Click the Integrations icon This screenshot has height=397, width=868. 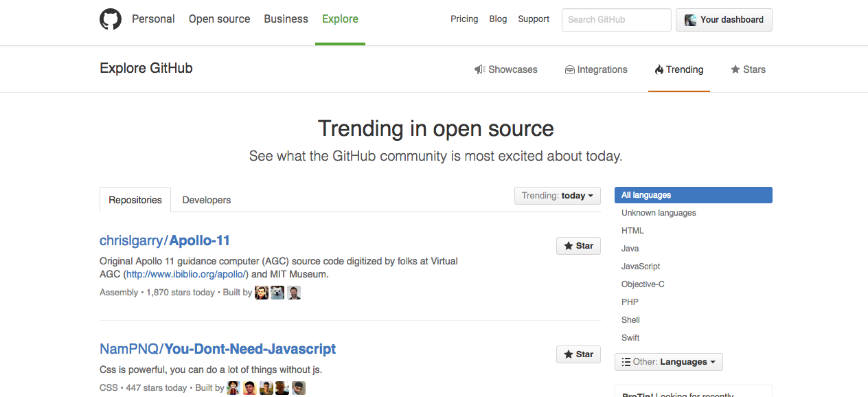pyautogui.click(x=570, y=69)
